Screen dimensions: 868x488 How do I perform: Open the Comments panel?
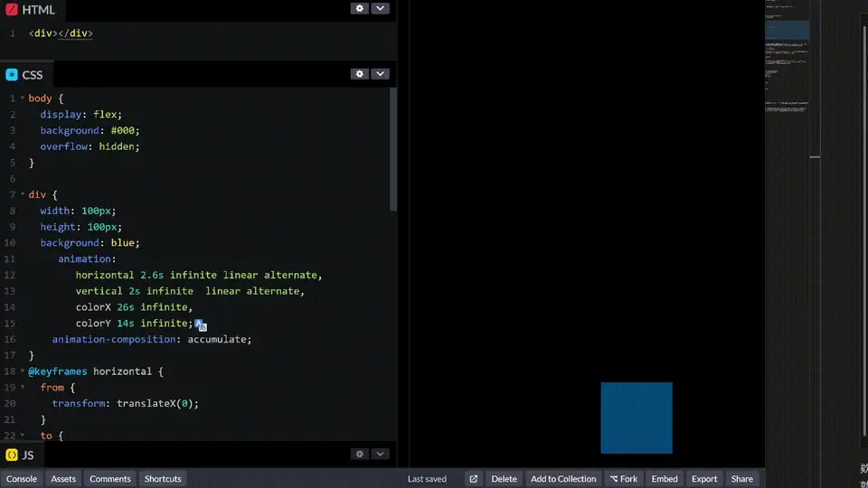pyautogui.click(x=110, y=479)
